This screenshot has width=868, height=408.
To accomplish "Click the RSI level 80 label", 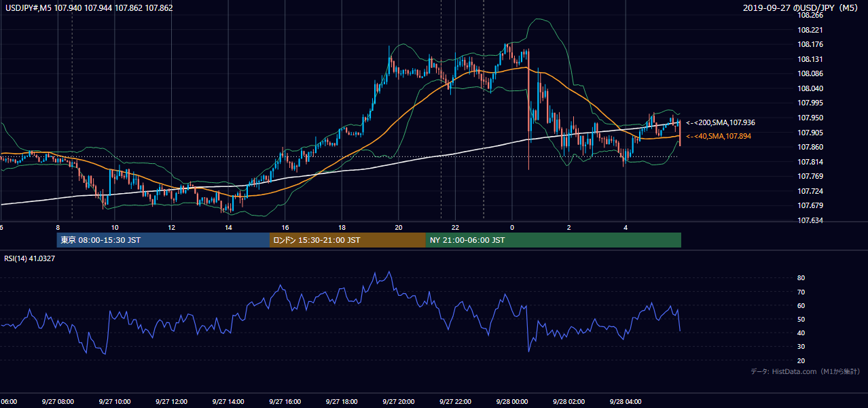I will (x=801, y=278).
